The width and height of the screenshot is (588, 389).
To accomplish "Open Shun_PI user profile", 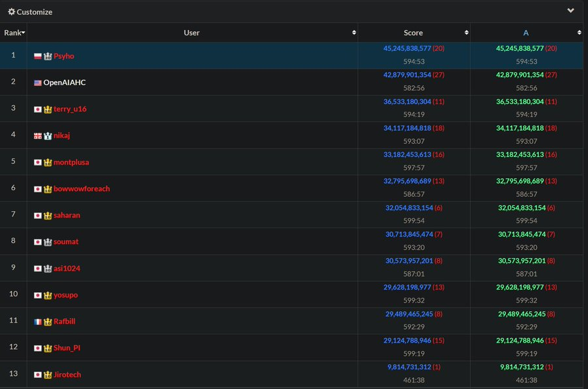I will click(67, 348).
